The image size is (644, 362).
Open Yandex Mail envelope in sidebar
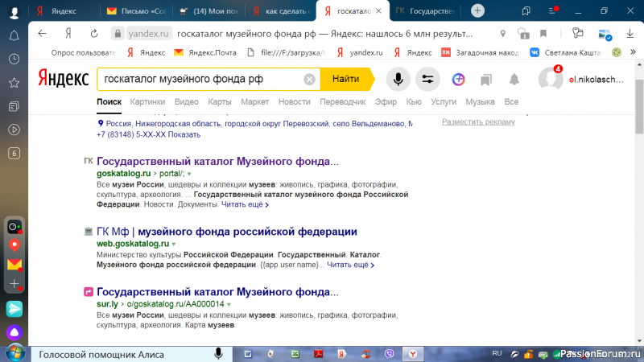14,265
